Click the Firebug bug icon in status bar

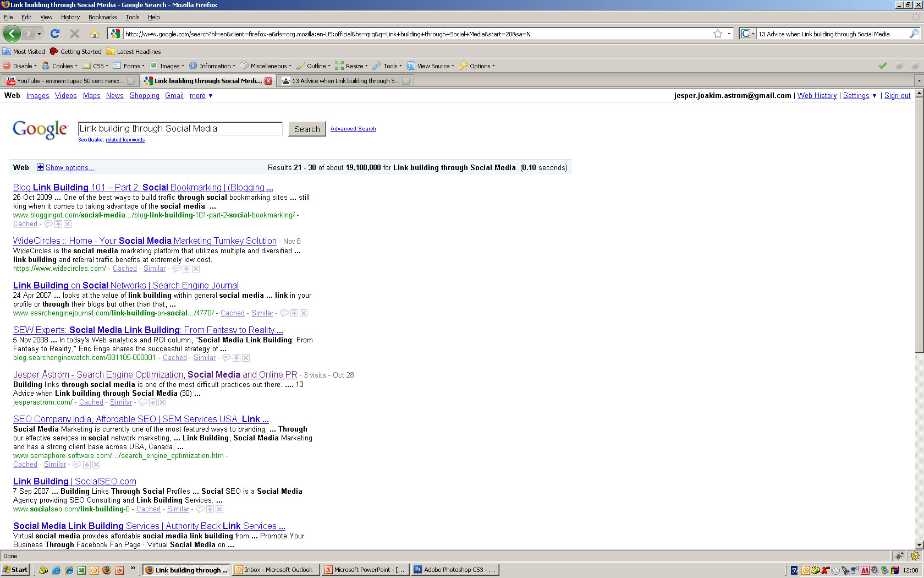pos(899,556)
